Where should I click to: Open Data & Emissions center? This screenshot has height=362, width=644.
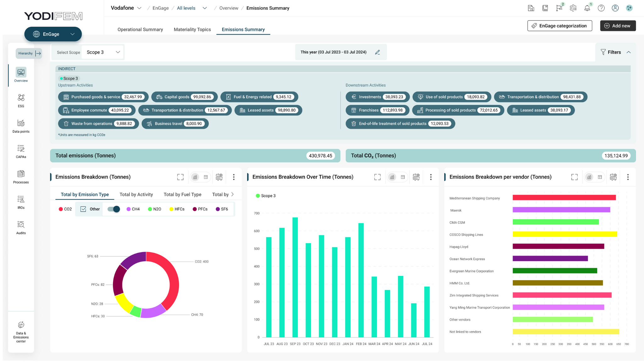click(x=21, y=332)
